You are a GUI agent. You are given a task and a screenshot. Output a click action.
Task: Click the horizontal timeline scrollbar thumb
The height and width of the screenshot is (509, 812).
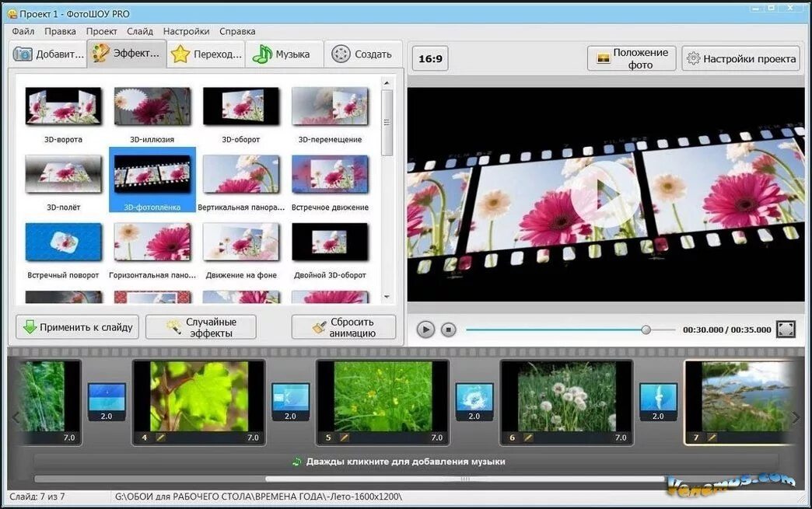[x=464, y=479]
